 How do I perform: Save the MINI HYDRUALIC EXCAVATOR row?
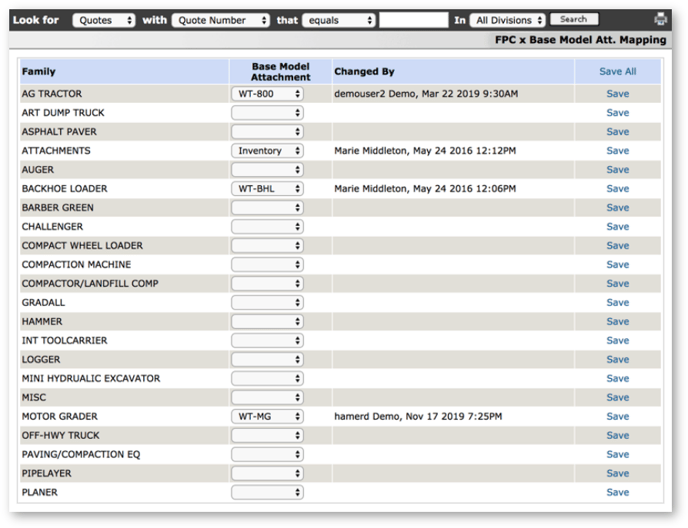(617, 379)
